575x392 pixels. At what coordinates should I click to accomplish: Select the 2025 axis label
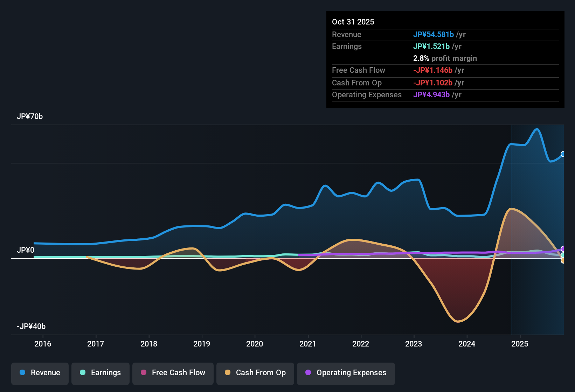click(x=520, y=344)
